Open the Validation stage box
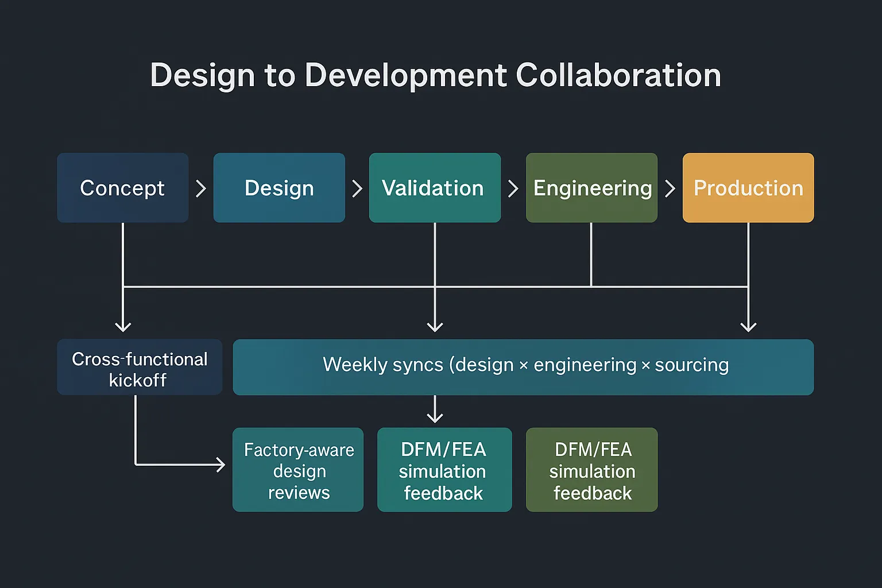The height and width of the screenshot is (588, 882). click(x=435, y=188)
